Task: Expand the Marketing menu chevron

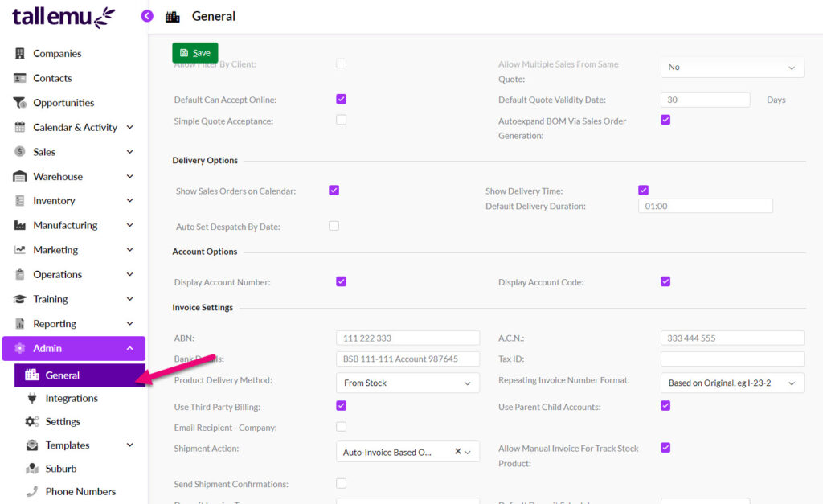Action: click(x=130, y=250)
